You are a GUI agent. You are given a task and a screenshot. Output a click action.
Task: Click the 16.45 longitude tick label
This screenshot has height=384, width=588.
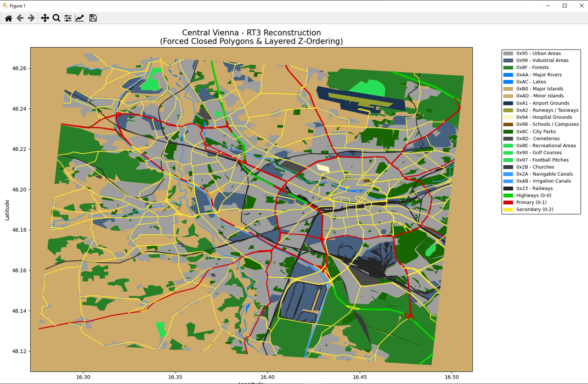pyautogui.click(x=360, y=378)
